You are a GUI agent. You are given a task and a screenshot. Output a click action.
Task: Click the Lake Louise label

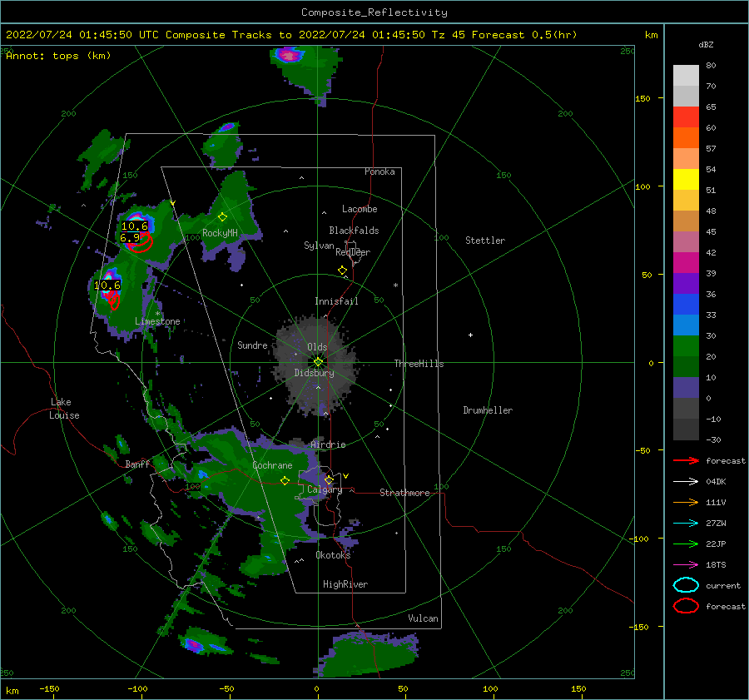click(64, 409)
